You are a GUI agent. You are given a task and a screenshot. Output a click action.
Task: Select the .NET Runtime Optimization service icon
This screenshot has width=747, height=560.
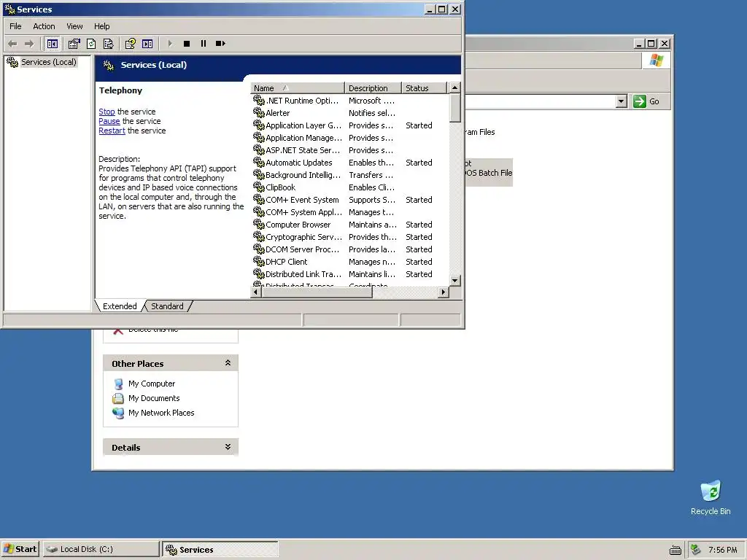click(x=259, y=101)
